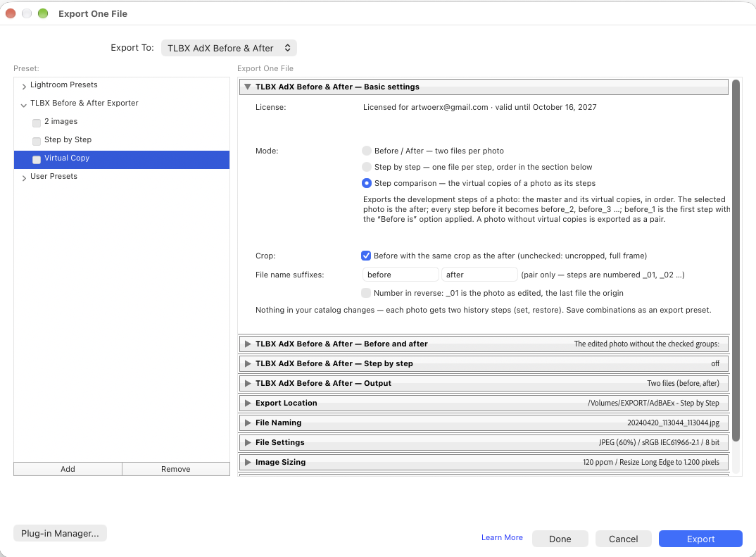Open the Export To dropdown
This screenshot has width=756, height=557.
pos(229,48)
